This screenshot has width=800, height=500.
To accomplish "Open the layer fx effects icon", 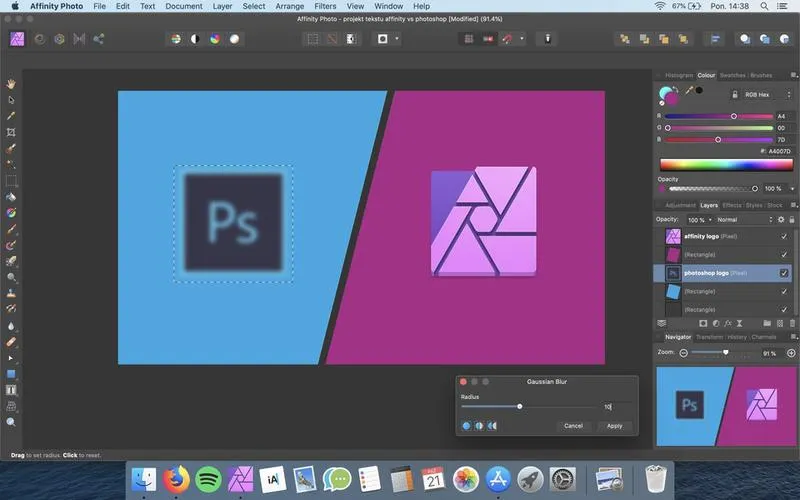I will [728, 323].
